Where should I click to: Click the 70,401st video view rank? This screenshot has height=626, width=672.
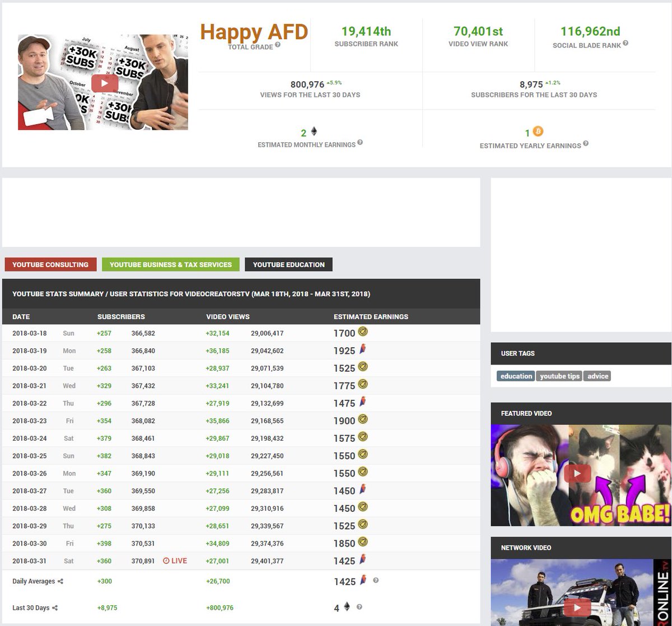478,31
